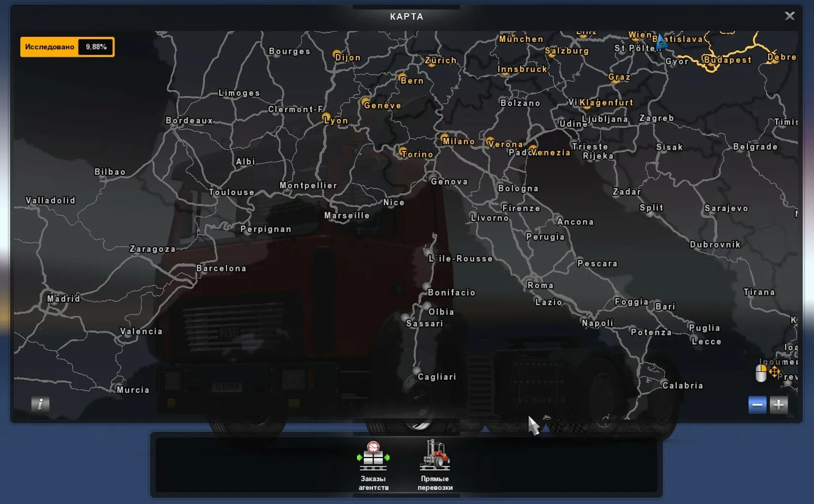Click the Marseille city label

click(347, 215)
